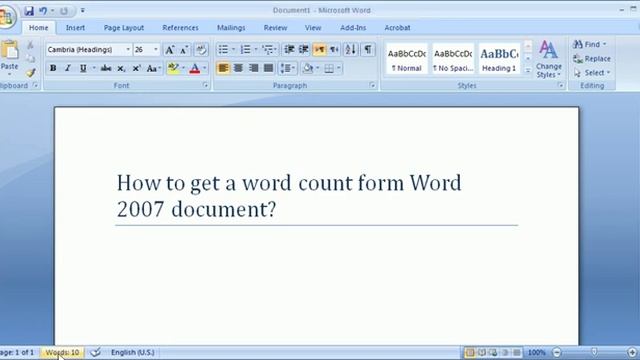This screenshot has width=640, height=360.
Task: Zoom in with the plus button
Action: [x=632, y=352]
